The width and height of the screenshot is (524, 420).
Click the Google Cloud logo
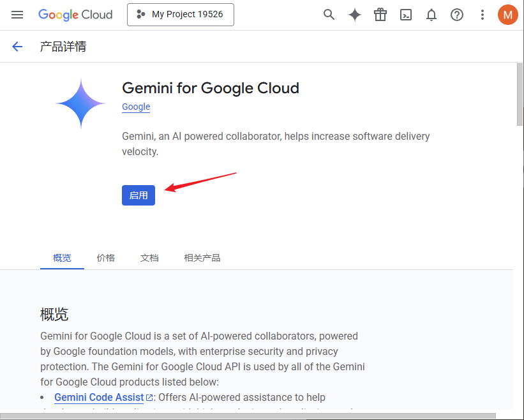(x=75, y=14)
